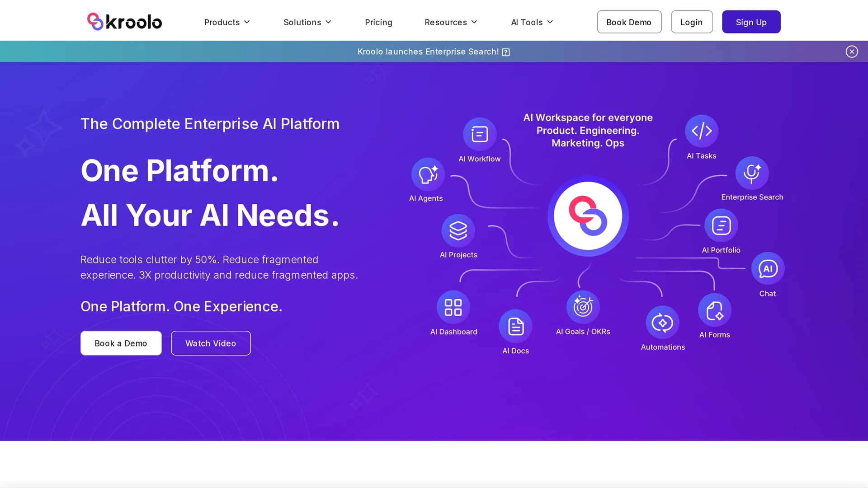This screenshot has width=868, height=488.
Task: Click the 'AI Workflow' label
Action: tap(479, 159)
